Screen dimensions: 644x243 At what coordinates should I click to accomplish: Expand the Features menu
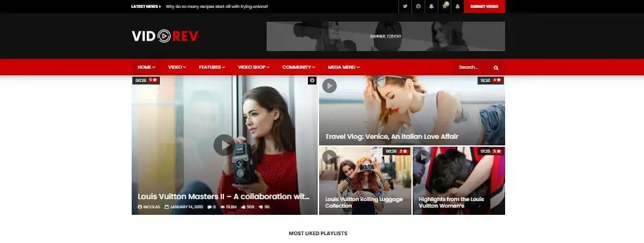pyautogui.click(x=212, y=67)
